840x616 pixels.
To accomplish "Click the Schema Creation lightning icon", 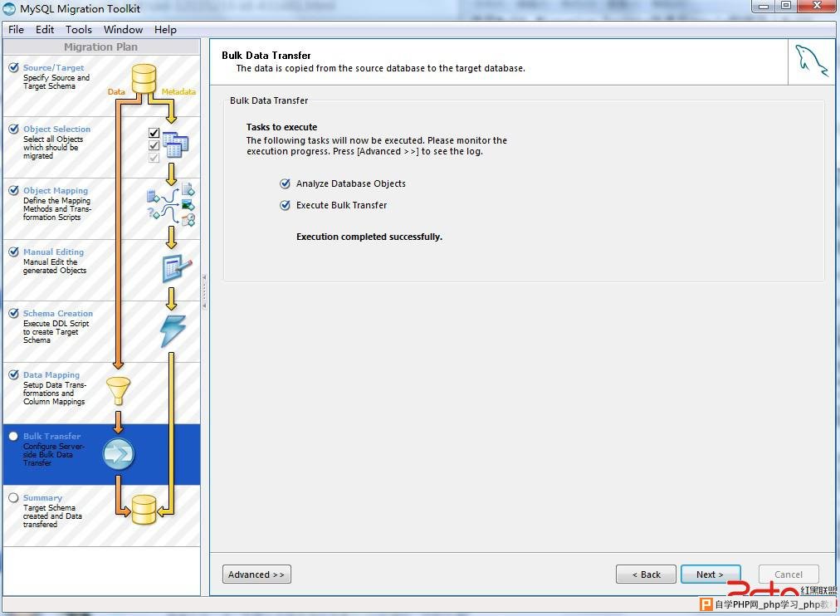I will [173, 330].
